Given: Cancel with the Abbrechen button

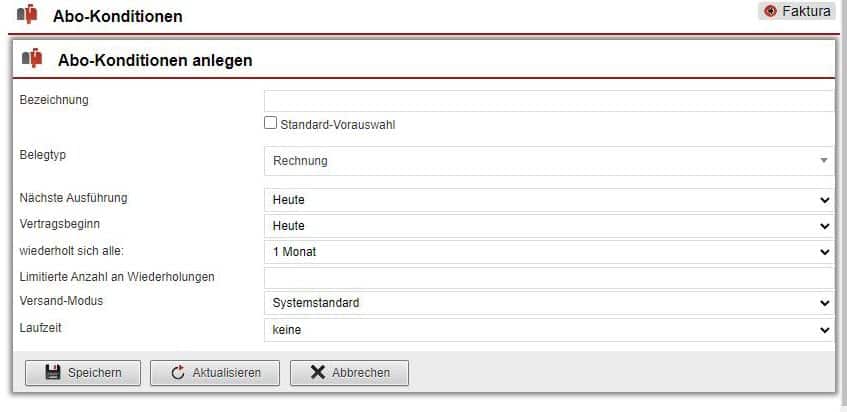Looking at the screenshot, I should click(x=349, y=373).
